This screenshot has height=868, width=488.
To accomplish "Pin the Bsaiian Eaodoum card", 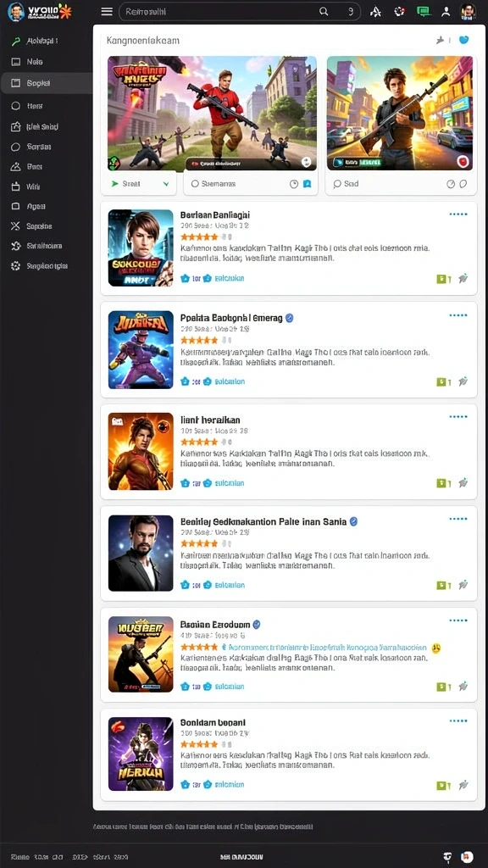I will click(463, 687).
